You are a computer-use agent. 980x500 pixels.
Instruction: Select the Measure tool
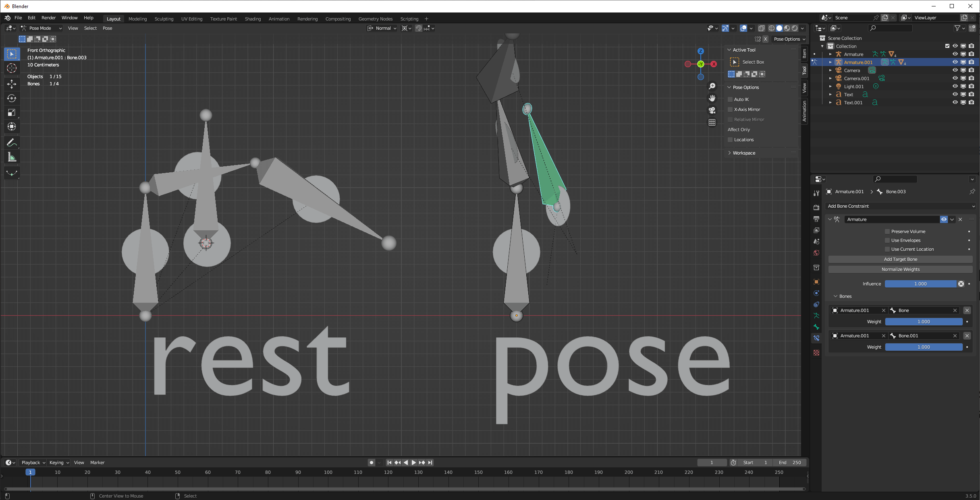12,157
